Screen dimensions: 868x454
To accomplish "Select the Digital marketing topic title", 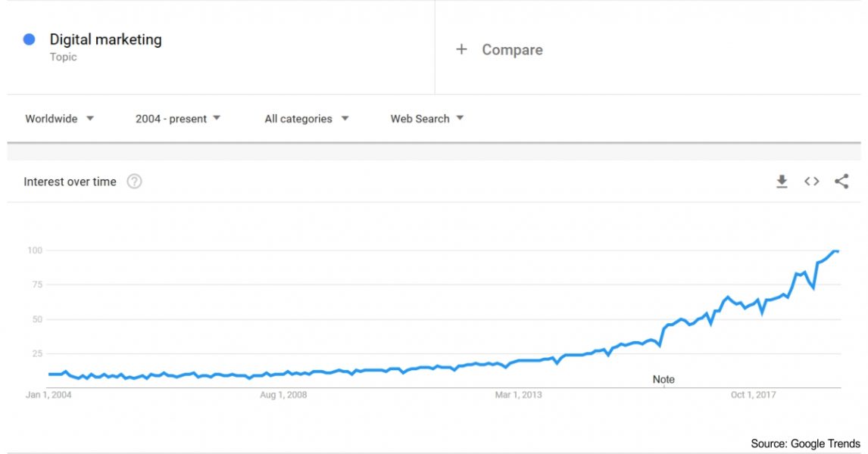I will pyautogui.click(x=105, y=39).
